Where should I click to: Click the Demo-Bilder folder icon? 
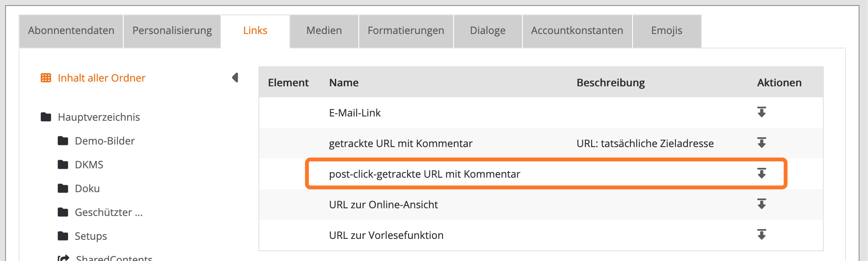pyautogui.click(x=63, y=141)
